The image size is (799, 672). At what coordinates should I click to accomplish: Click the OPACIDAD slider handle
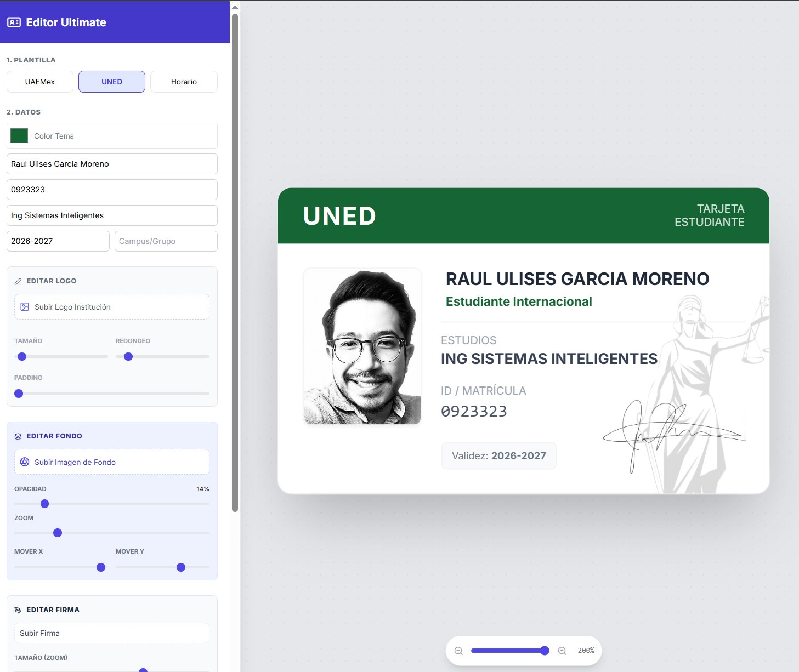point(45,504)
